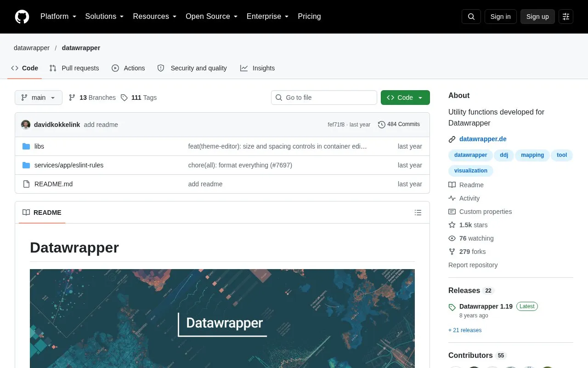Screen dimensions: 588x368
Task: Select the README tab in file viewer
Action: coord(42,213)
